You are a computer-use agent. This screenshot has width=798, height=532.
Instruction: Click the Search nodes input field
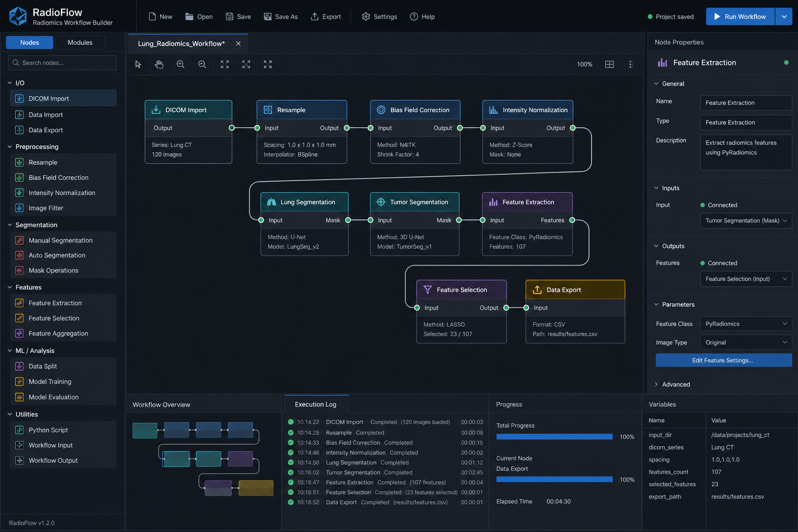point(62,63)
